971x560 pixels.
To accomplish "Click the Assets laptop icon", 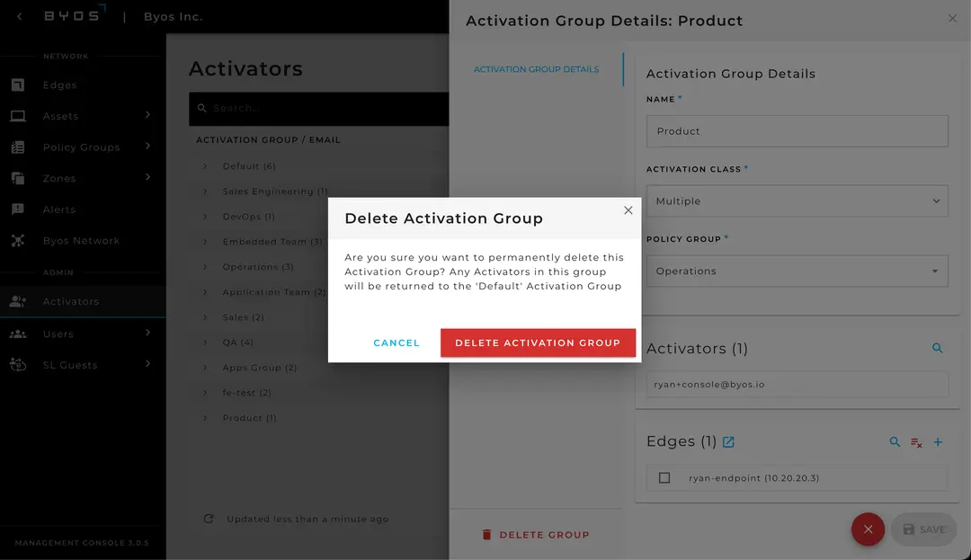I will [18, 116].
